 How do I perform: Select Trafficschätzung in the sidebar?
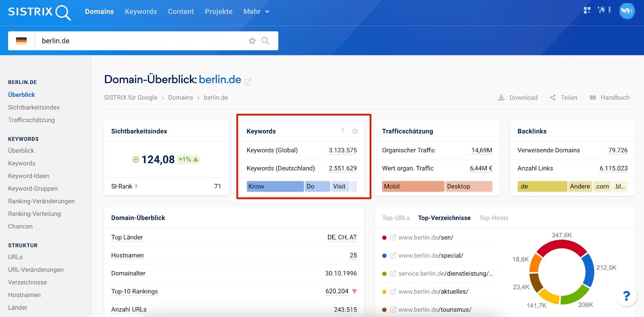(31, 120)
